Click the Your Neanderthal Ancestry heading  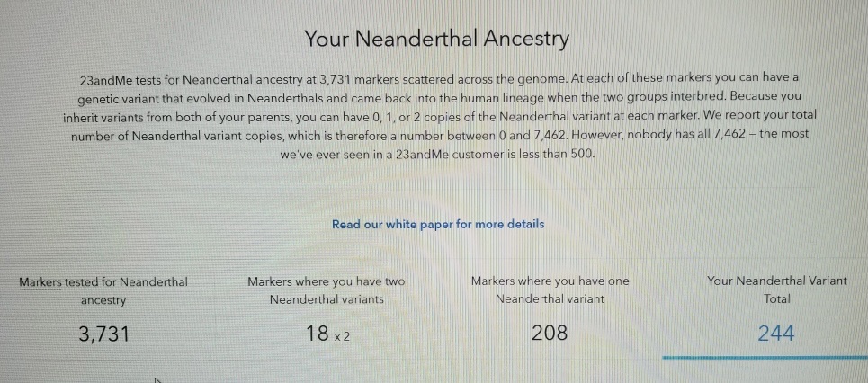[437, 39]
